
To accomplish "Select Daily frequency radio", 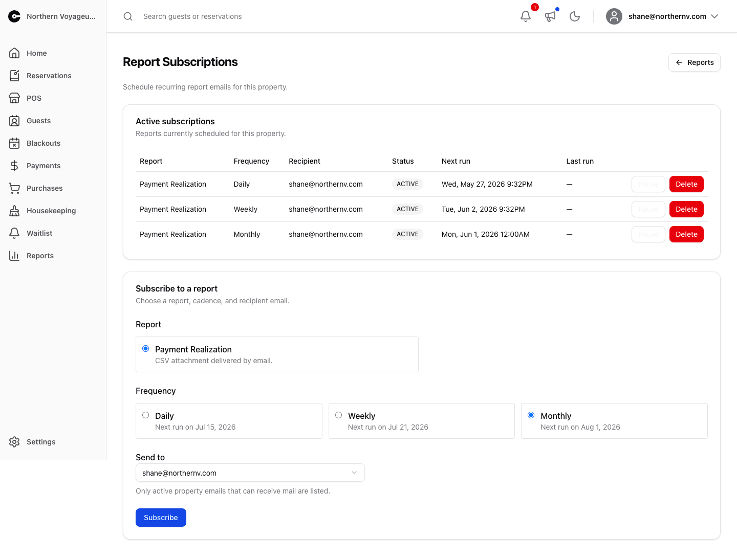I will (146, 415).
